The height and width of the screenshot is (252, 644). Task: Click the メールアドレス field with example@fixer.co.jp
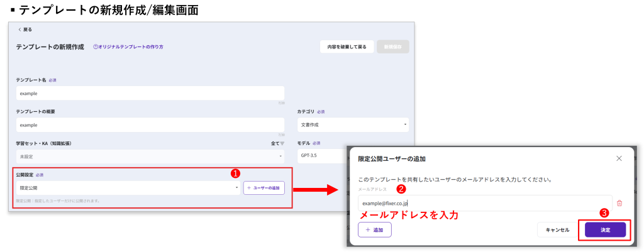pyautogui.click(x=484, y=203)
